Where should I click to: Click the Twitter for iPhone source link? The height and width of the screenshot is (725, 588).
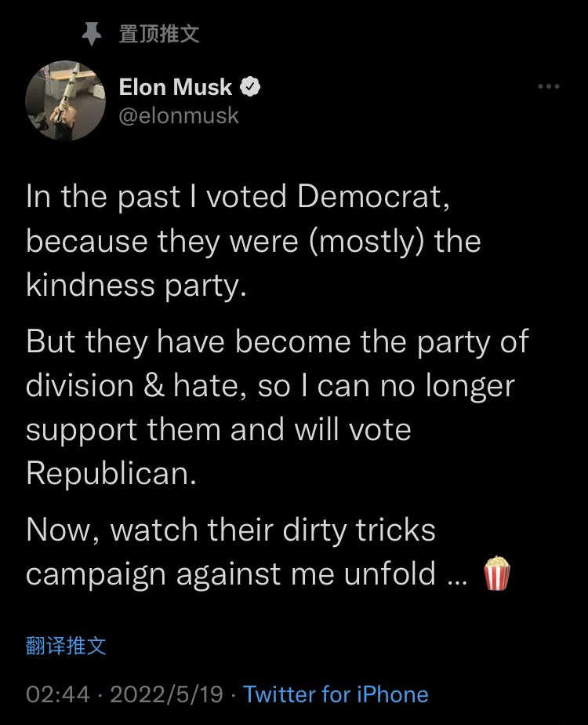336,694
